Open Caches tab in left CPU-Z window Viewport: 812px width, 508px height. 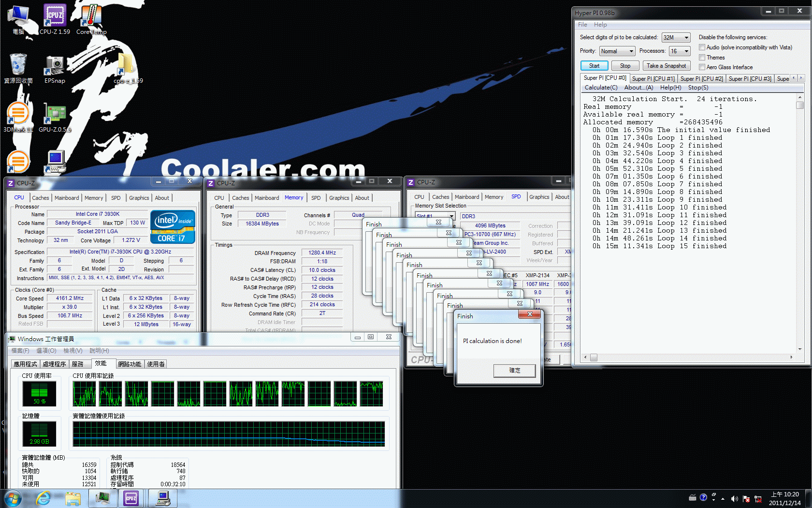41,198
